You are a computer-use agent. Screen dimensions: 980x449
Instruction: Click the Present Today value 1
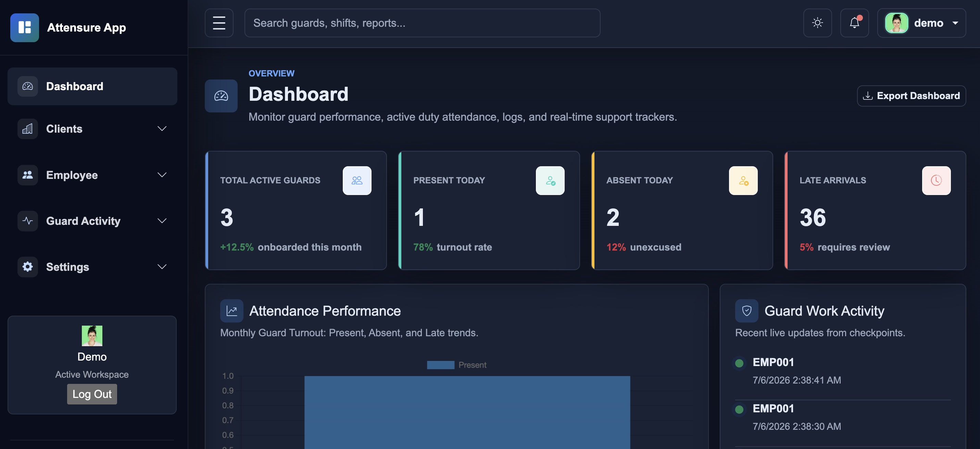(419, 217)
